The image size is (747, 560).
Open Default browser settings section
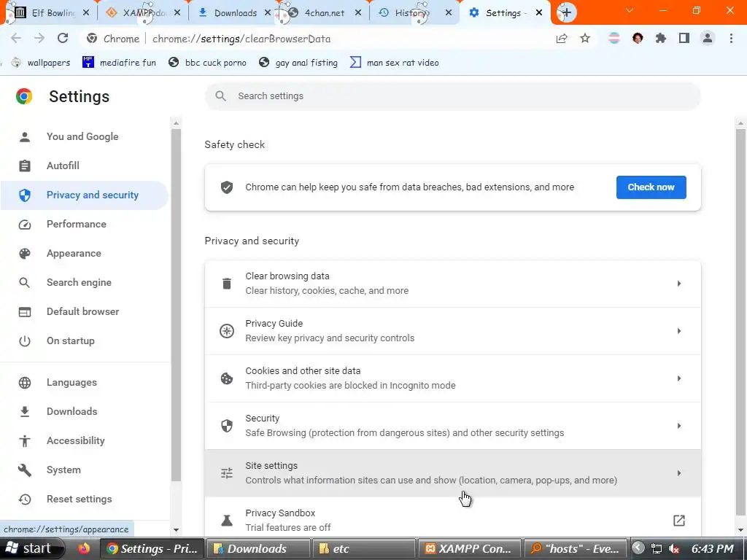(x=84, y=311)
